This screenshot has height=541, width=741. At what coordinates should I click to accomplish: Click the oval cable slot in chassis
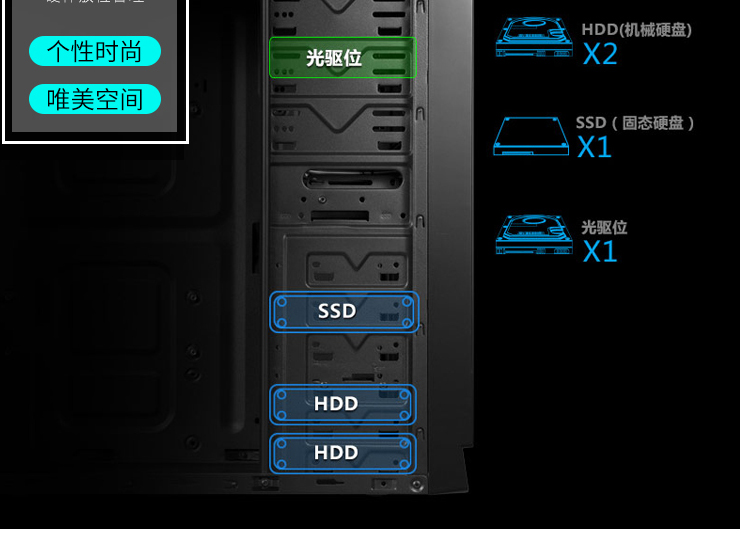pyautogui.click(x=353, y=180)
